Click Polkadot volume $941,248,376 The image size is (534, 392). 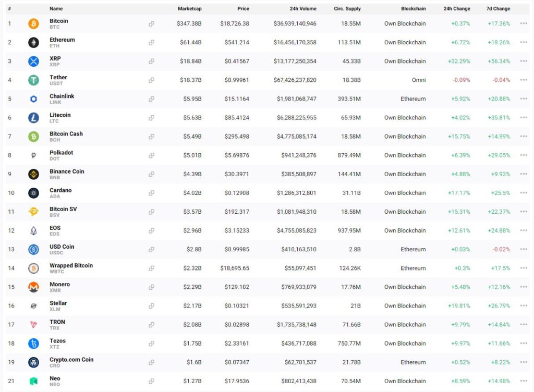coord(299,155)
